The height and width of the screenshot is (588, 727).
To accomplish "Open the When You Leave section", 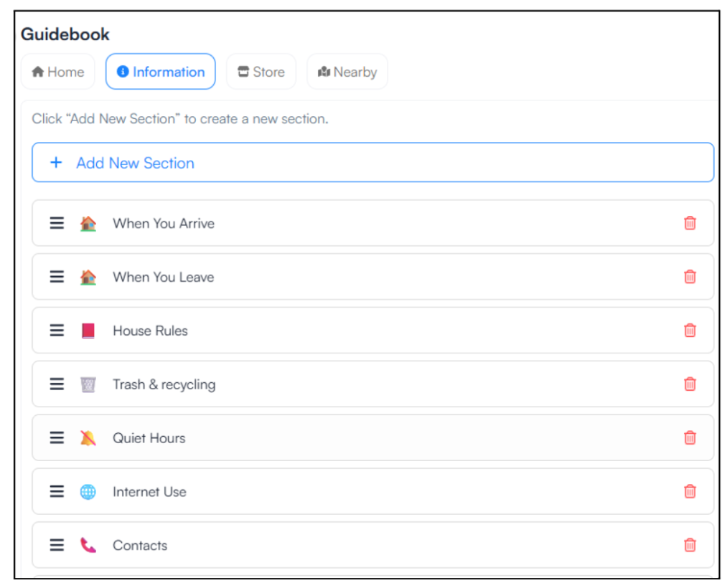I will point(372,277).
